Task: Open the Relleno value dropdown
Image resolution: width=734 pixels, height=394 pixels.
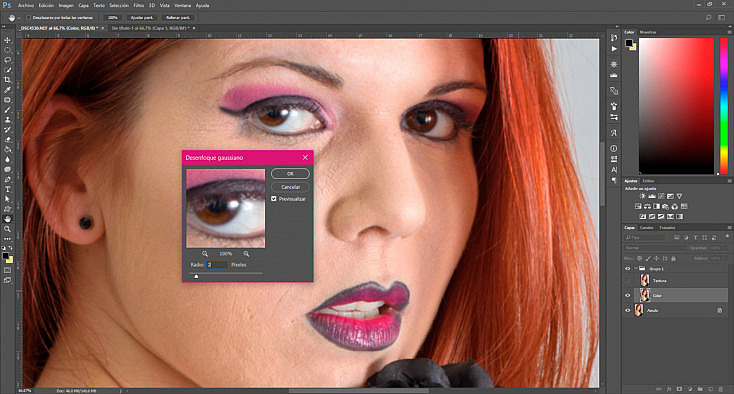Action: coord(720,258)
